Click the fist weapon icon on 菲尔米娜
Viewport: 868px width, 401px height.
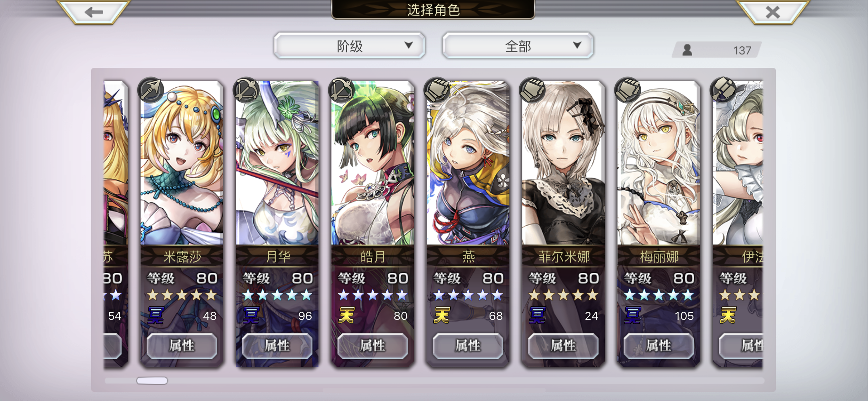[532, 90]
